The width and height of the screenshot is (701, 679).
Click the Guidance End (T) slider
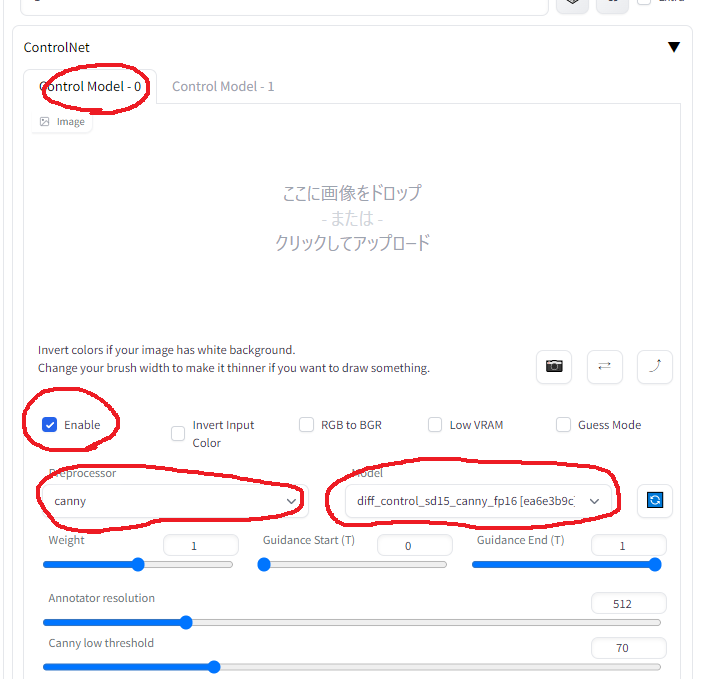click(x=566, y=565)
